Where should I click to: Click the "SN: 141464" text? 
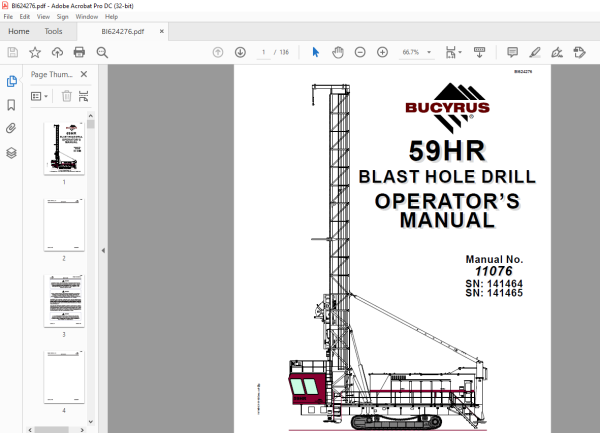click(494, 284)
